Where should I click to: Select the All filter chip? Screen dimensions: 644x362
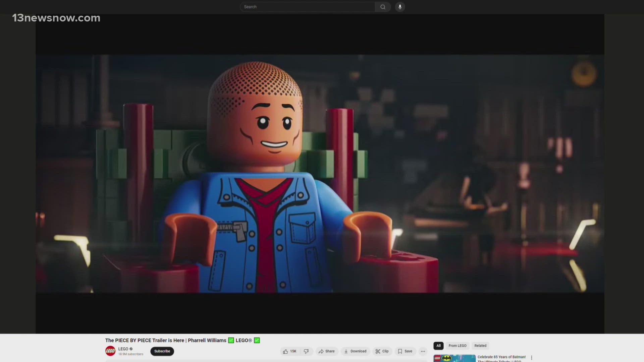[438, 346]
